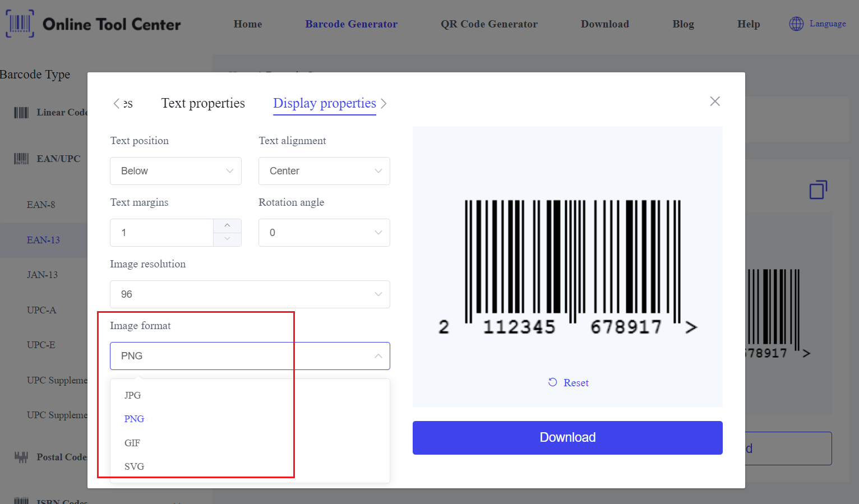Switch to the Text properties tab
The height and width of the screenshot is (504, 859).
pyautogui.click(x=203, y=104)
